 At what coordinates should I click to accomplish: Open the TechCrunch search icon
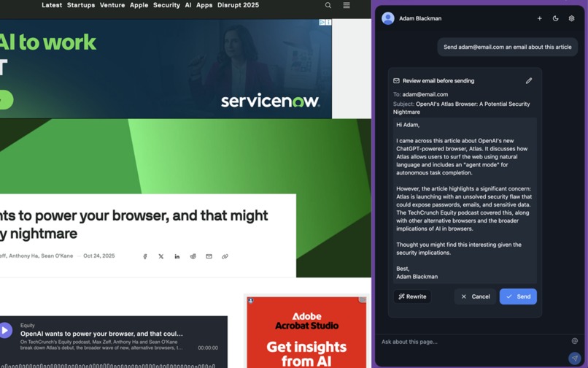328,5
